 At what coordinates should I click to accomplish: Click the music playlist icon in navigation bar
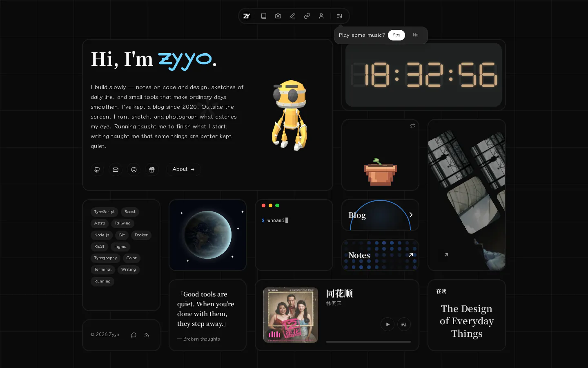(339, 16)
